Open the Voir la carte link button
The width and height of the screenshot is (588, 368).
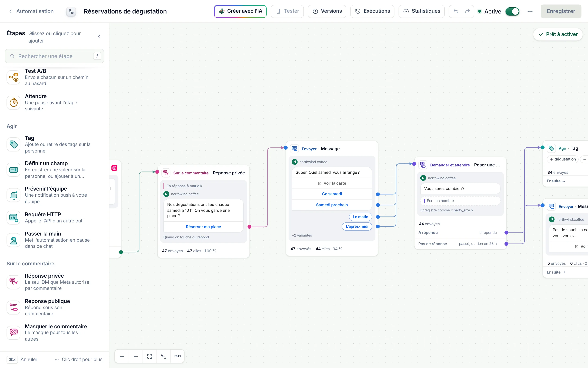332,183
